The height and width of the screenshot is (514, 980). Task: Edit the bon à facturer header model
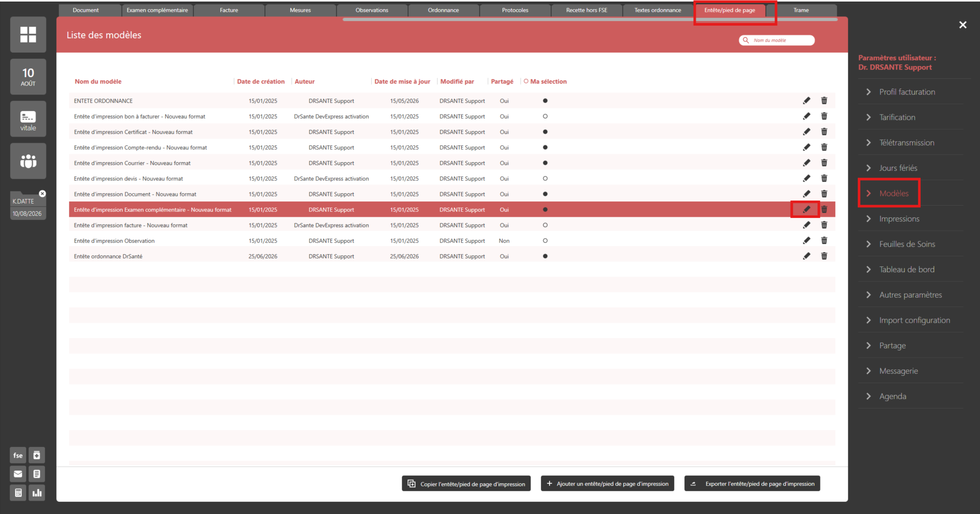tap(807, 116)
